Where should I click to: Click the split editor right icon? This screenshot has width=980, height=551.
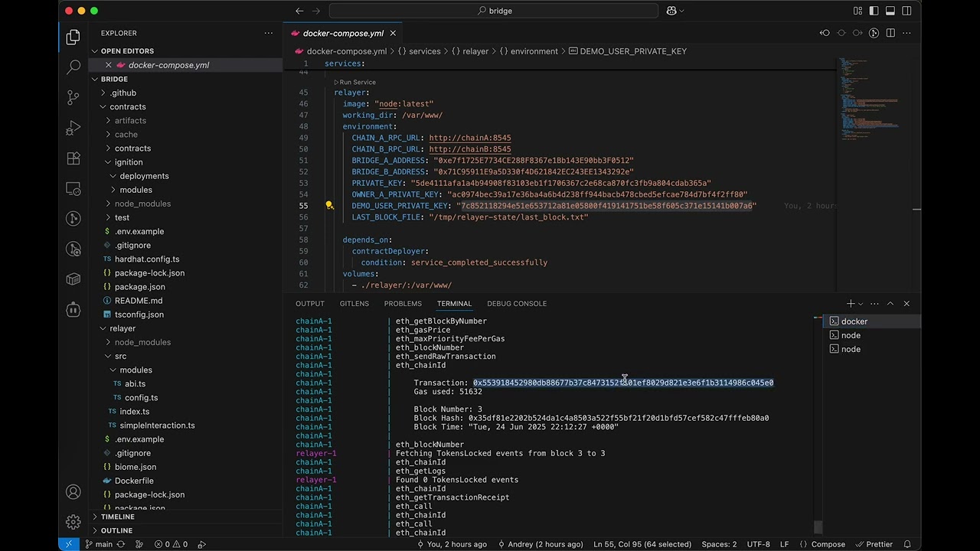tap(890, 33)
